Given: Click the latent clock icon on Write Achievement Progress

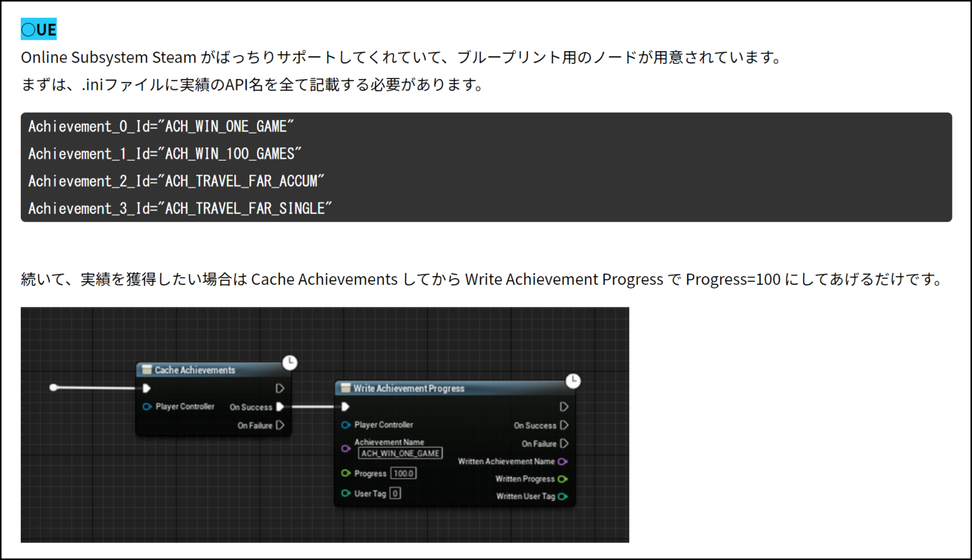Looking at the screenshot, I should tap(572, 381).
